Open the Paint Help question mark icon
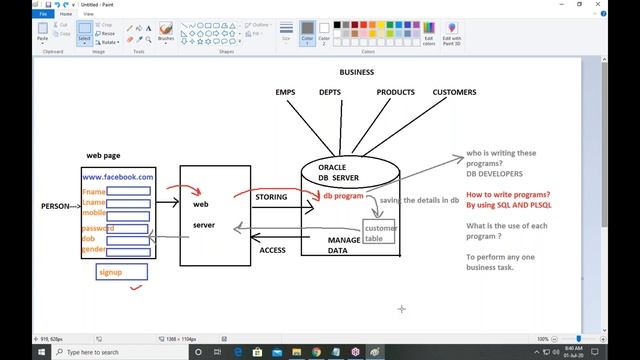Screen dimensions: 640x360 pyautogui.click(x=603, y=14)
